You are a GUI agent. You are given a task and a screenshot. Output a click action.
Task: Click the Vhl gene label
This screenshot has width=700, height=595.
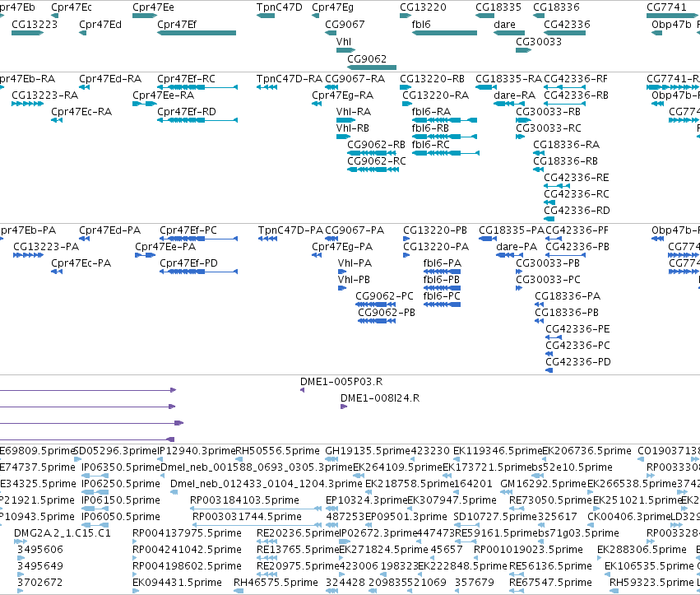click(x=344, y=41)
